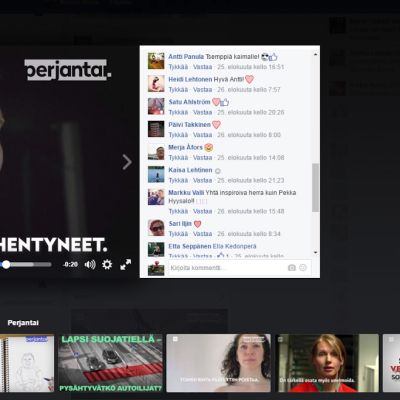This screenshot has width=400, height=400.
Task: Click the comment scrollbar thumb
Action: click(315, 188)
